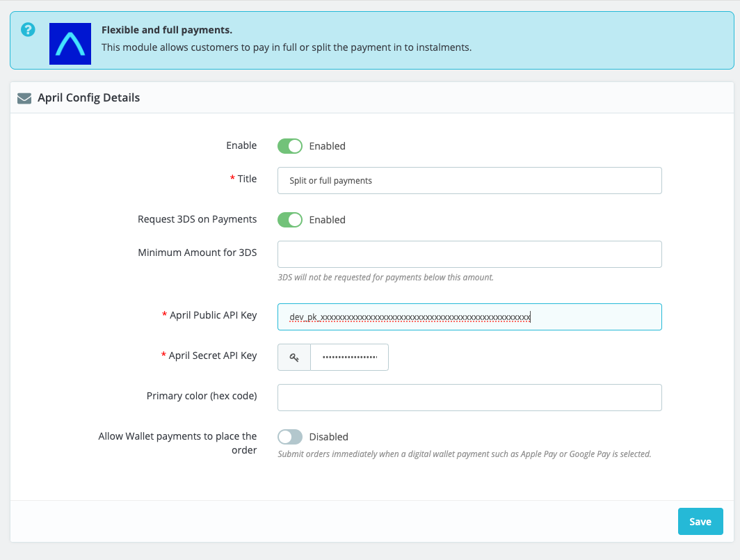This screenshot has height=560, width=740.
Task: Disable Request 3DS on Payments
Action: 290,220
